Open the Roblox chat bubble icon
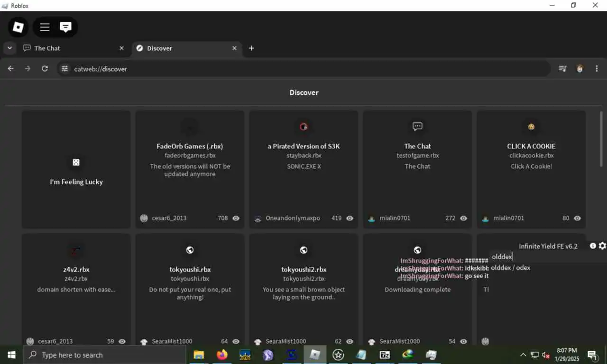Viewport: 607px width, 364px height. pos(65,27)
